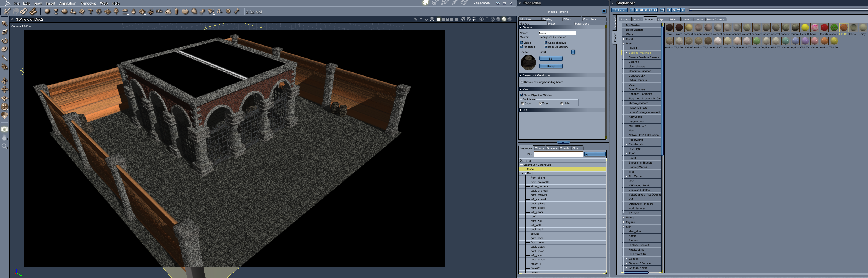868x278 pixels.
Task: Expand the Metal shader folder
Action: 624,39
